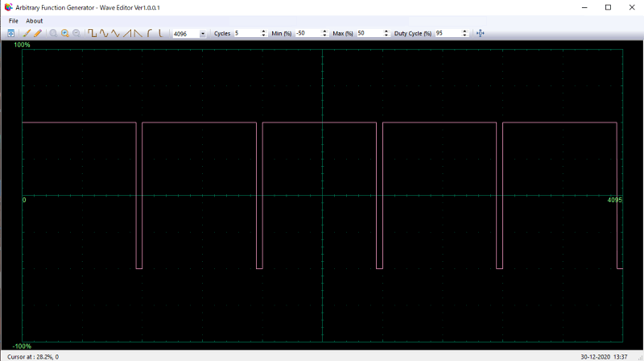
Task: Generate a rising ramp sawtooth waveform
Action: [127, 33]
